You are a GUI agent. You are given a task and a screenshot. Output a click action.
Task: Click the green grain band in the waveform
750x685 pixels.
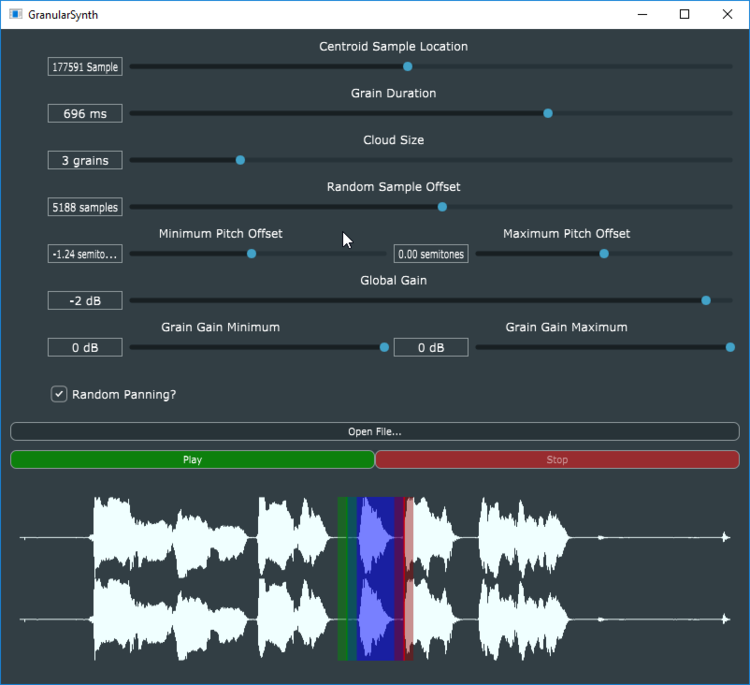[x=342, y=579]
